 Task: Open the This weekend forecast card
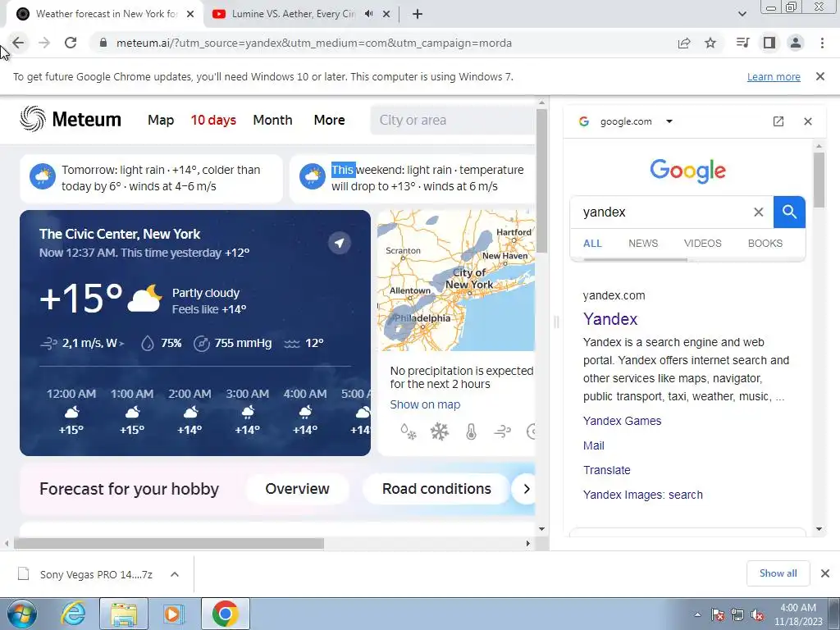click(x=412, y=178)
